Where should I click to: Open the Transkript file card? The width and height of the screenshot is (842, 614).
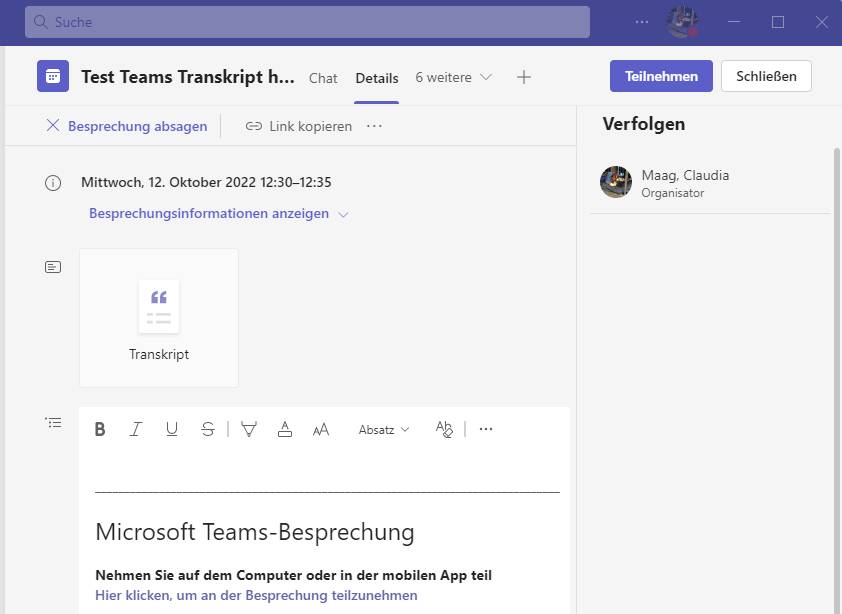158,317
